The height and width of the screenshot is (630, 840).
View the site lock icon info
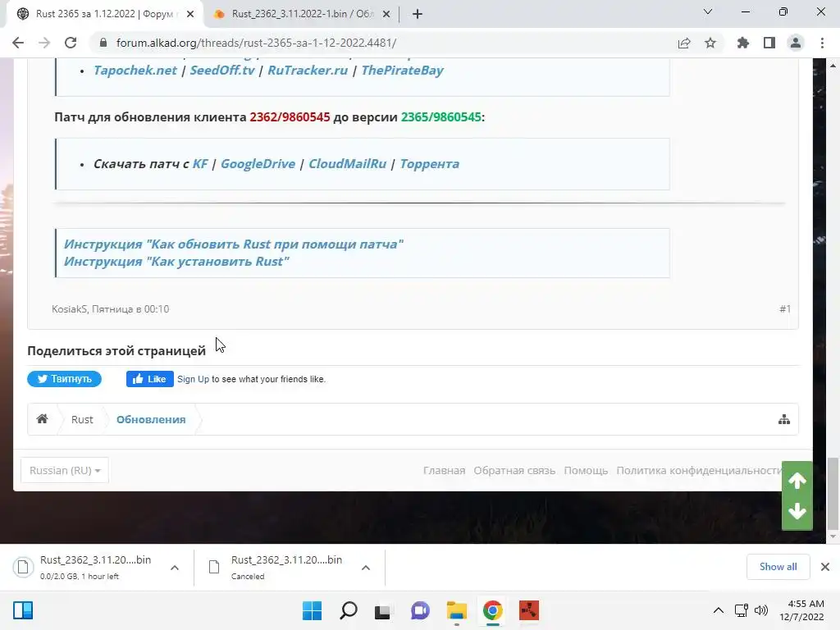[x=103, y=43]
